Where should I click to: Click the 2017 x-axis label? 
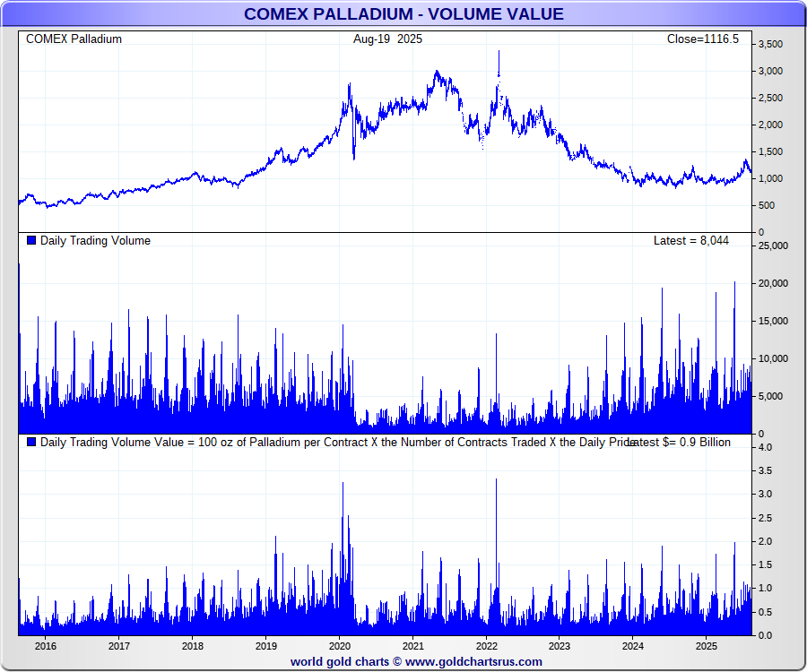[119, 646]
